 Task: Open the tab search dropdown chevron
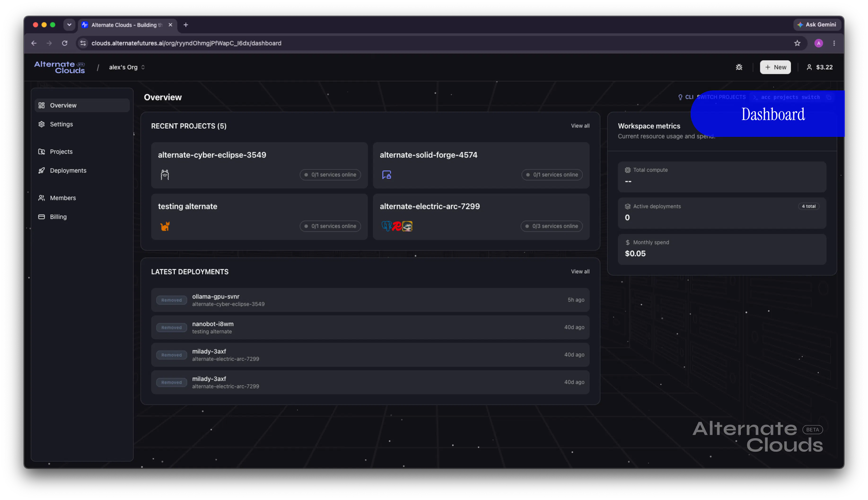click(x=69, y=25)
